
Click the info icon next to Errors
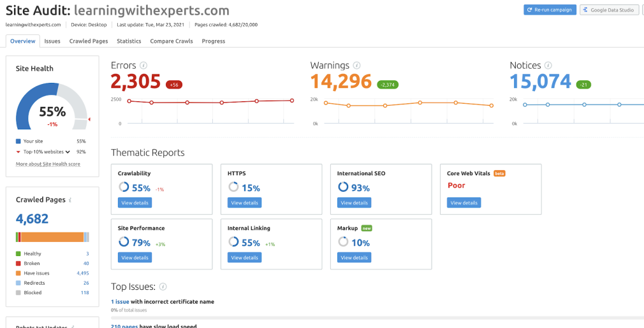point(143,66)
